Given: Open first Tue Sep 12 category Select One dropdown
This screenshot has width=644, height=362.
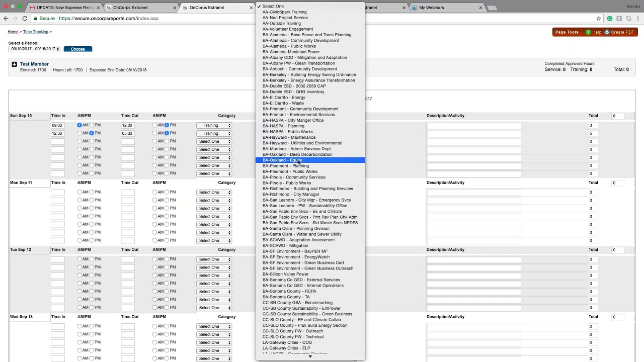Looking at the screenshot, I should (x=214, y=259).
